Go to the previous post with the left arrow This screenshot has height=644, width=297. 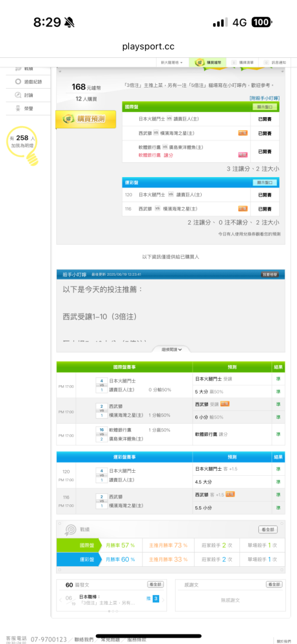click(x=61, y=599)
